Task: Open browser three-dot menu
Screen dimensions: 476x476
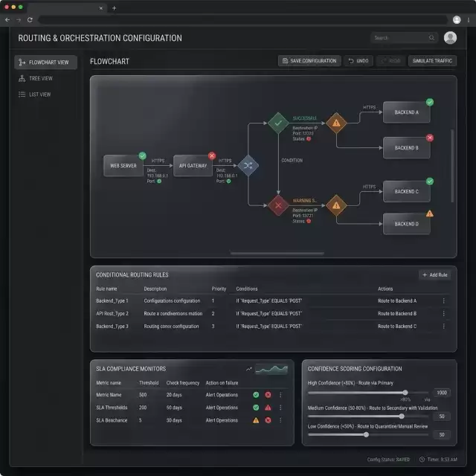Action: tap(469, 20)
